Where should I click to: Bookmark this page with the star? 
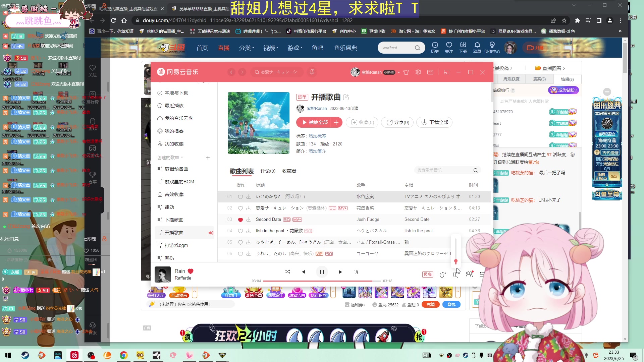pyautogui.click(x=564, y=20)
